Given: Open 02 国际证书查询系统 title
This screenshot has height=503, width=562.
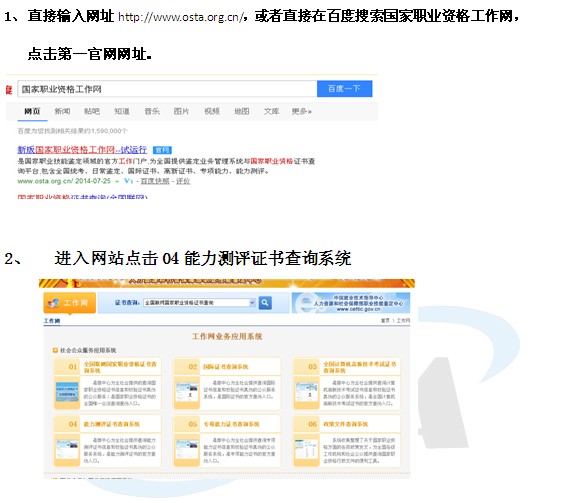Looking at the screenshot, I should point(225,367).
